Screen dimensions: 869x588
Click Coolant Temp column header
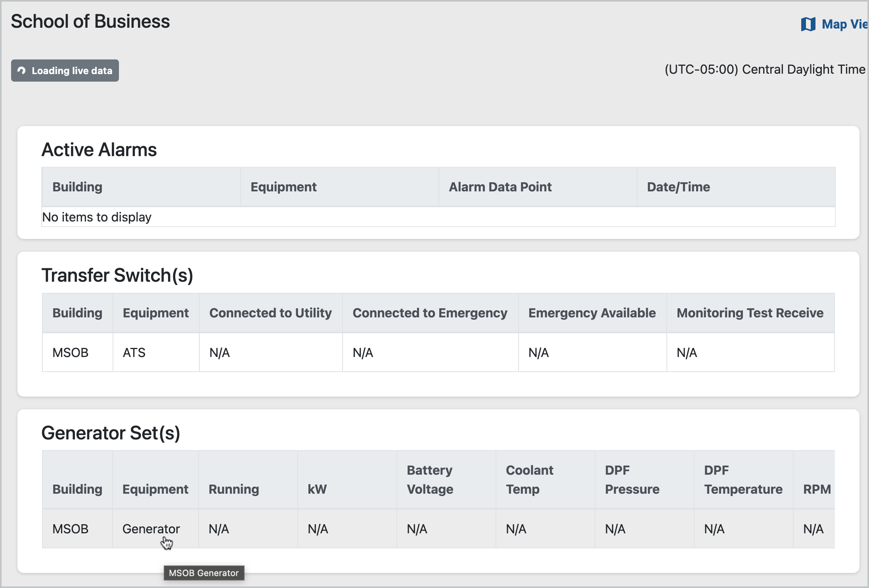point(529,479)
